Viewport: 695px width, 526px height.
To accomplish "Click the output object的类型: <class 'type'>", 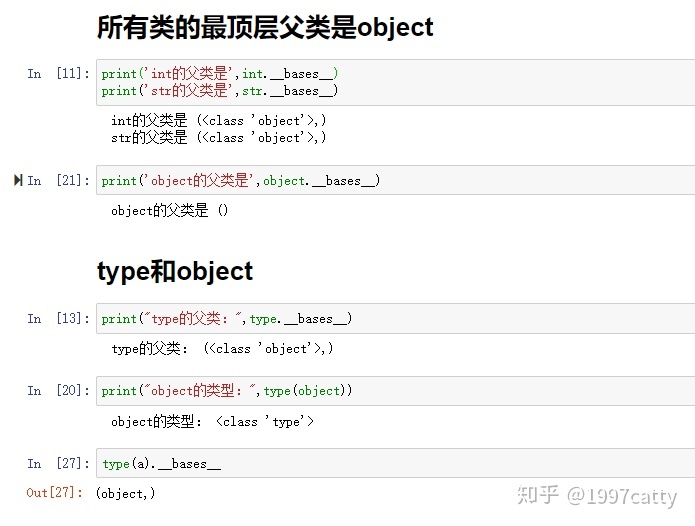I will 212,421.
